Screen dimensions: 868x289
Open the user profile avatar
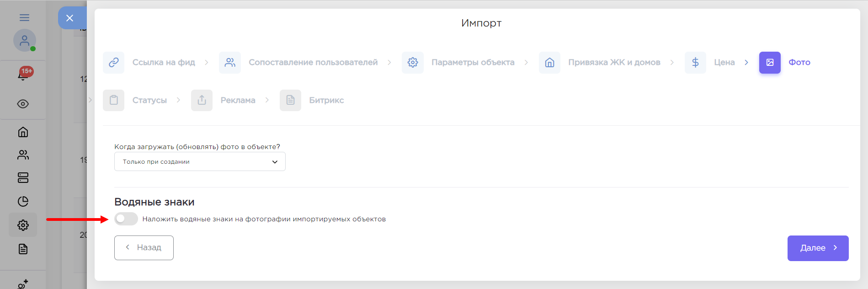24,40
